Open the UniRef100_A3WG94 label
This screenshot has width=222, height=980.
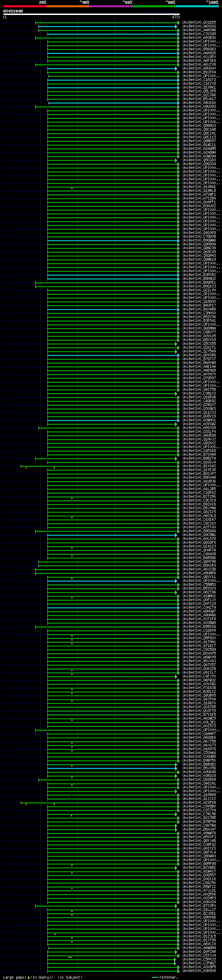coord(199,156)
